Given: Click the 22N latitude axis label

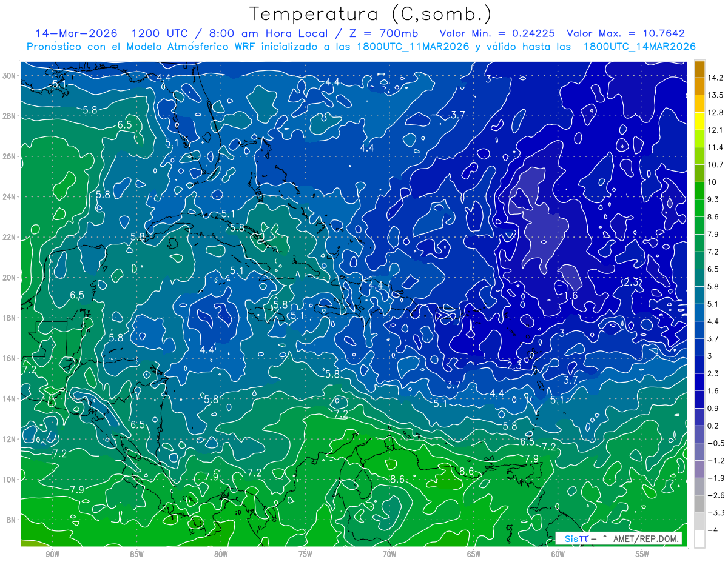Looking at the screenshot, I should click(x=10, y=237).
